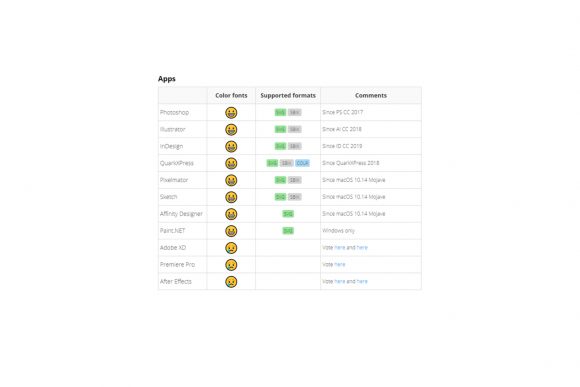580x387 pixels.
Task: Click the green SVG badge for Affinity Designer
Action: tap(288, 214)
